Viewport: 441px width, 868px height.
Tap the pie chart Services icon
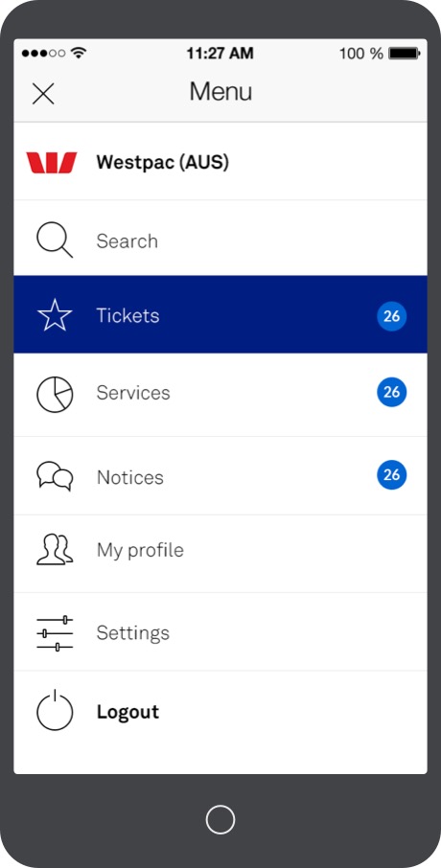point(55,394)
